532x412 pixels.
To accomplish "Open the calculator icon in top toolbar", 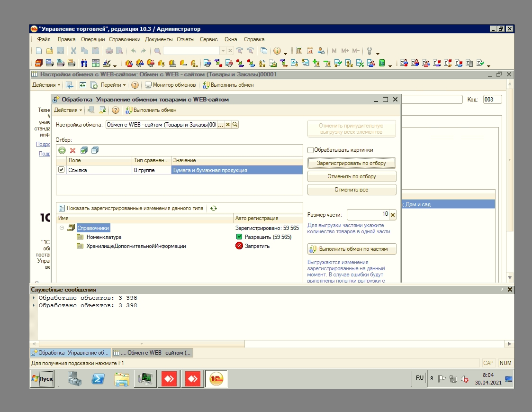I will [299, 51].
